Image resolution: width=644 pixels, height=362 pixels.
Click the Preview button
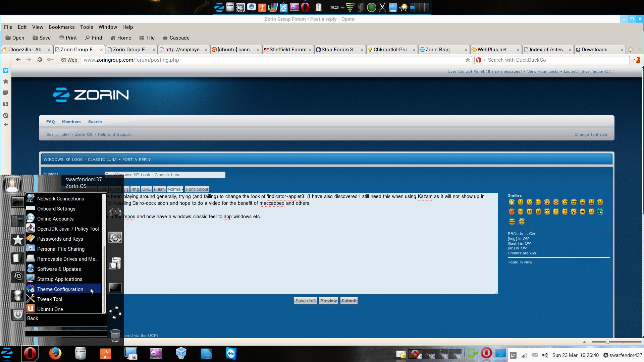[x=329, y=301]
